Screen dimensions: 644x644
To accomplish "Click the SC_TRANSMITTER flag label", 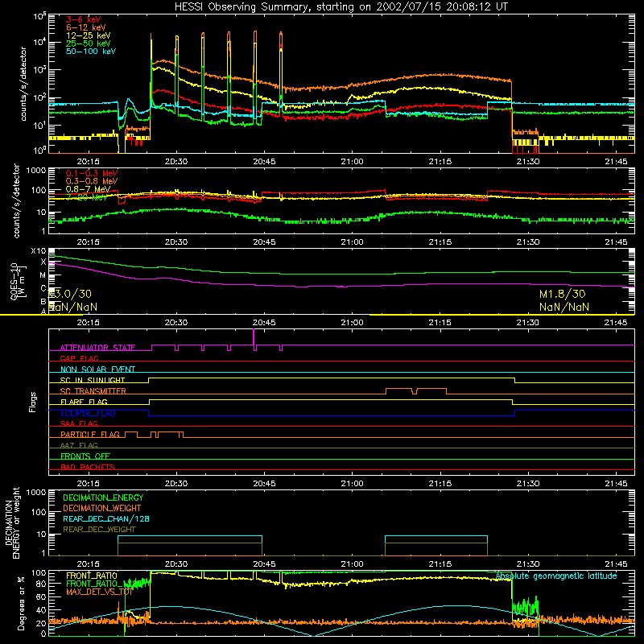I will (93, 391).
